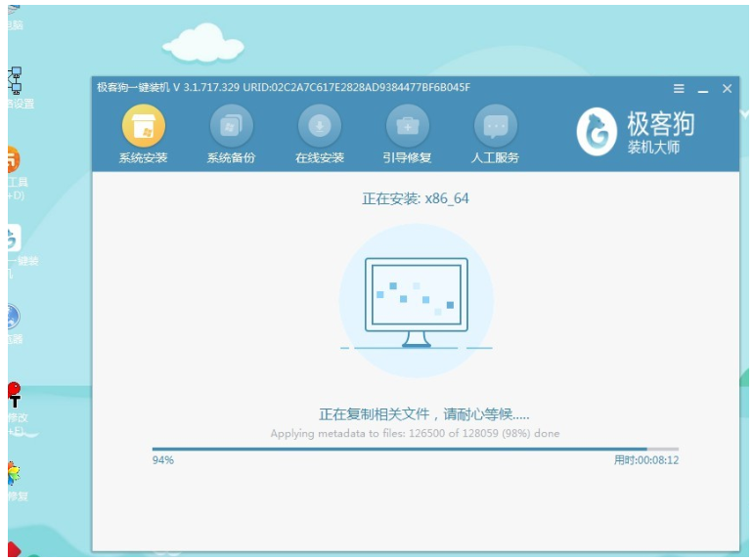Minimize the 极客狗一键装机 window

(703, 90)
